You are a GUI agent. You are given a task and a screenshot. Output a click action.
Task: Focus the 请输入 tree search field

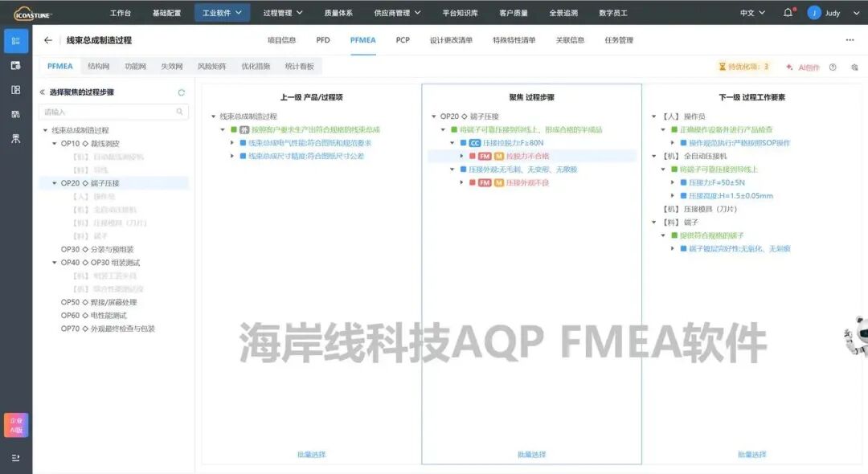point(113,112)
